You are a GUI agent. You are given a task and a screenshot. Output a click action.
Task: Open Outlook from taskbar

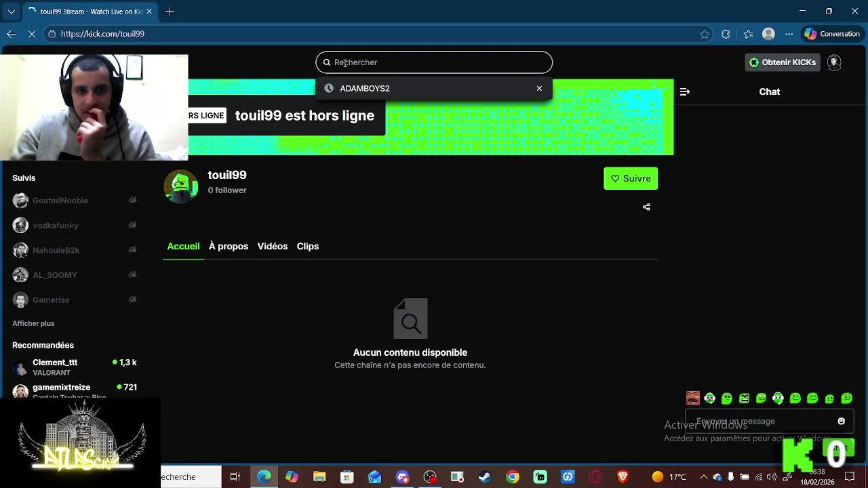point(375,477)
